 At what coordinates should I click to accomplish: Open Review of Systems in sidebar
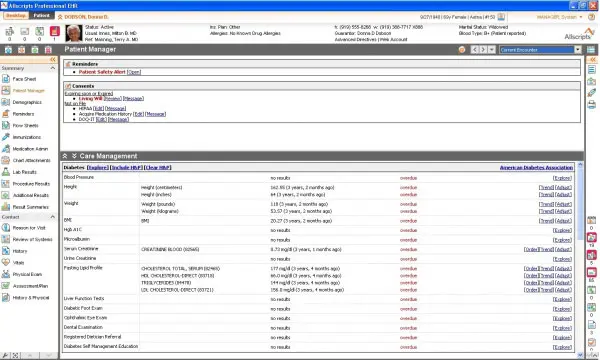[x=32, y=239]
